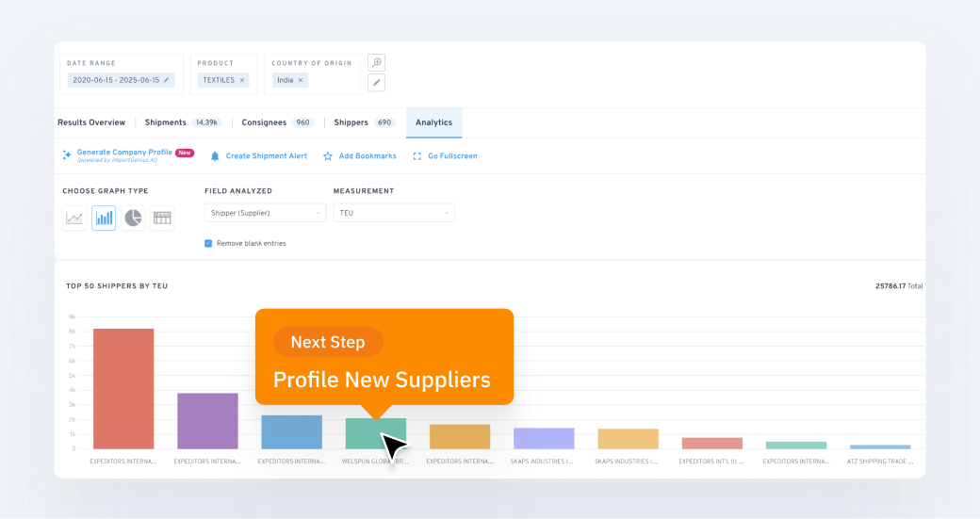
Task: Click the tallest red bar in chart
Action: click(123, 388)
